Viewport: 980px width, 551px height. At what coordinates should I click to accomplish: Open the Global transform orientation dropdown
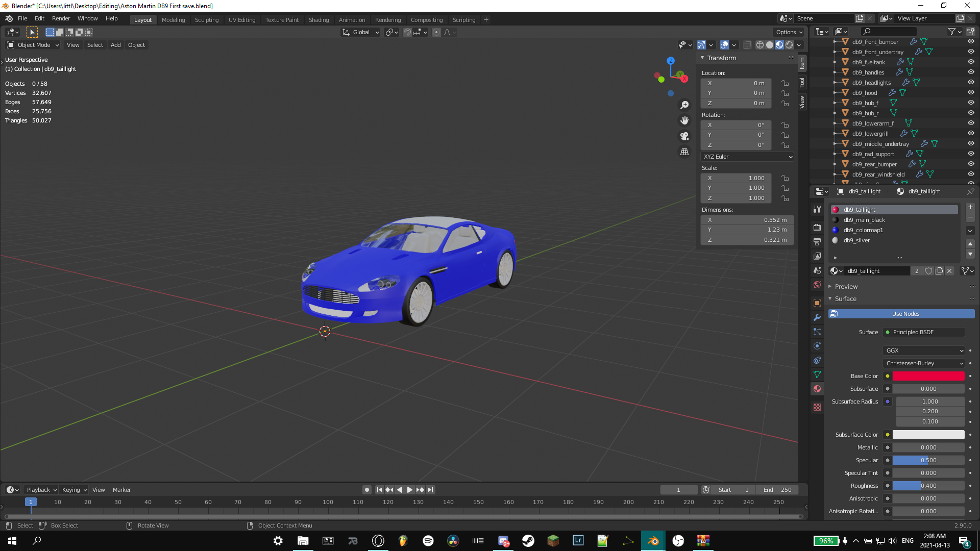[361, 32]
